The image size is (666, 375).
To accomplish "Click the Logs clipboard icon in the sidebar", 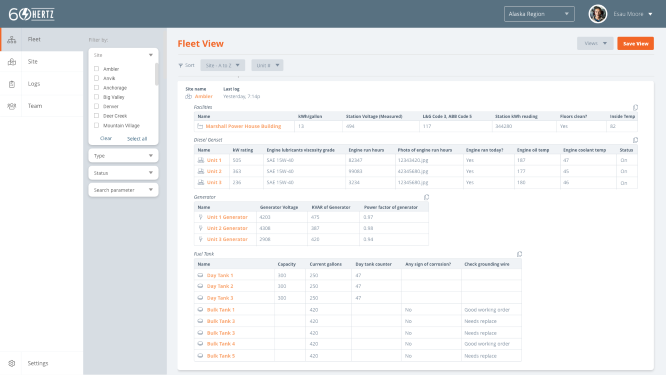I will 11,84.
